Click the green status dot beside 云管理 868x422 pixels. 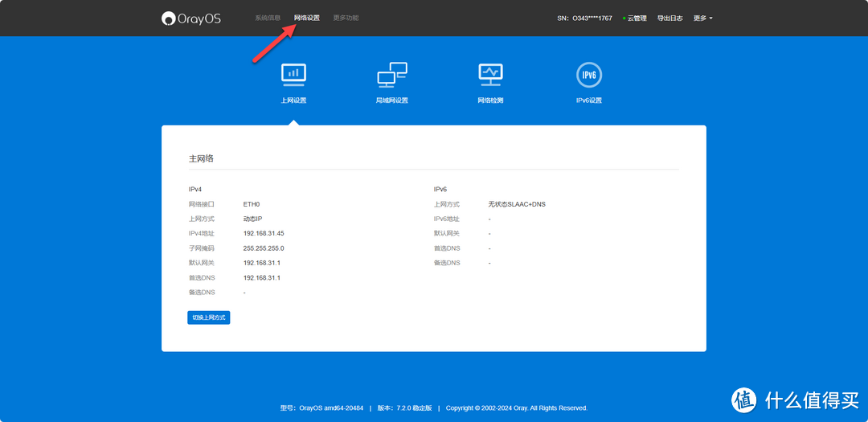tap(624, 18)
